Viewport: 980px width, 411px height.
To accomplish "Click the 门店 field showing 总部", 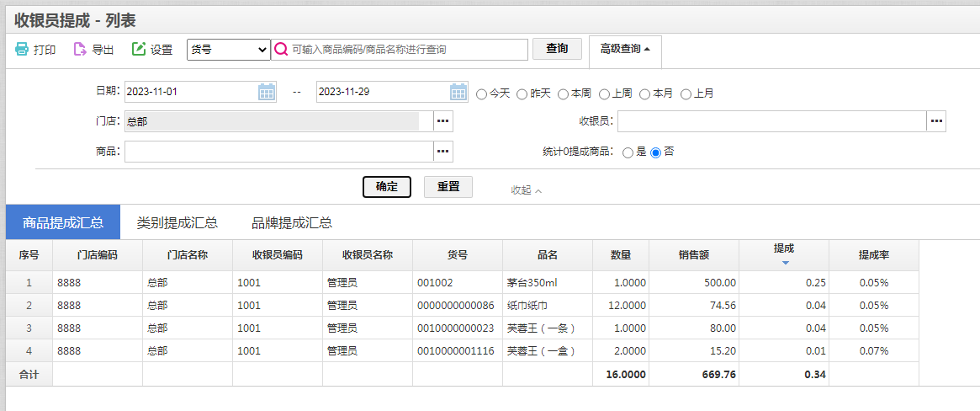I will (278, 121).
